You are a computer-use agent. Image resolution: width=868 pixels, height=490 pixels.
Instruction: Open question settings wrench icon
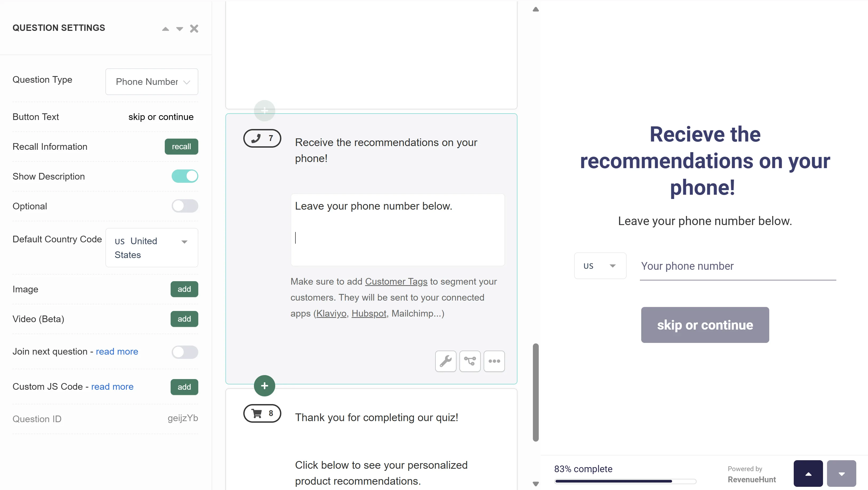pyautogui.click(x=446, y=361)
